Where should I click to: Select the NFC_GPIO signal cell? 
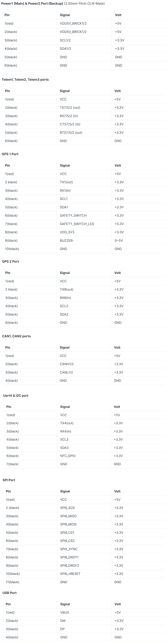click(x=68, y=456)
